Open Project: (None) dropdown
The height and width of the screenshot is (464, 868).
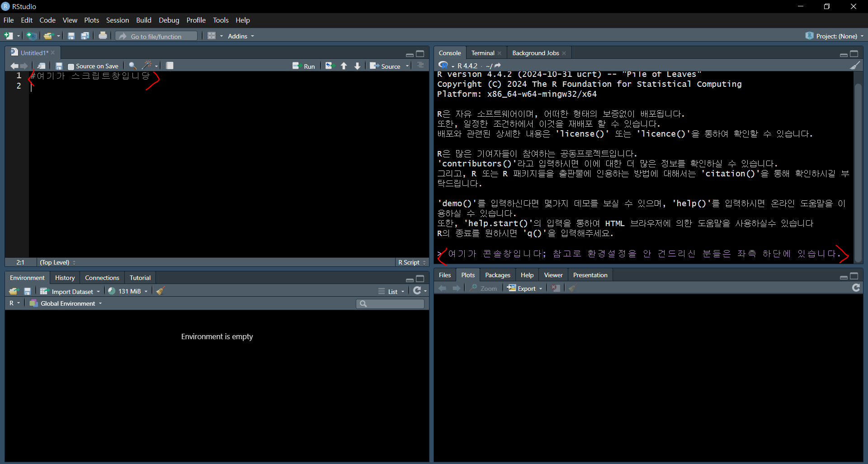tap(835, 36)
